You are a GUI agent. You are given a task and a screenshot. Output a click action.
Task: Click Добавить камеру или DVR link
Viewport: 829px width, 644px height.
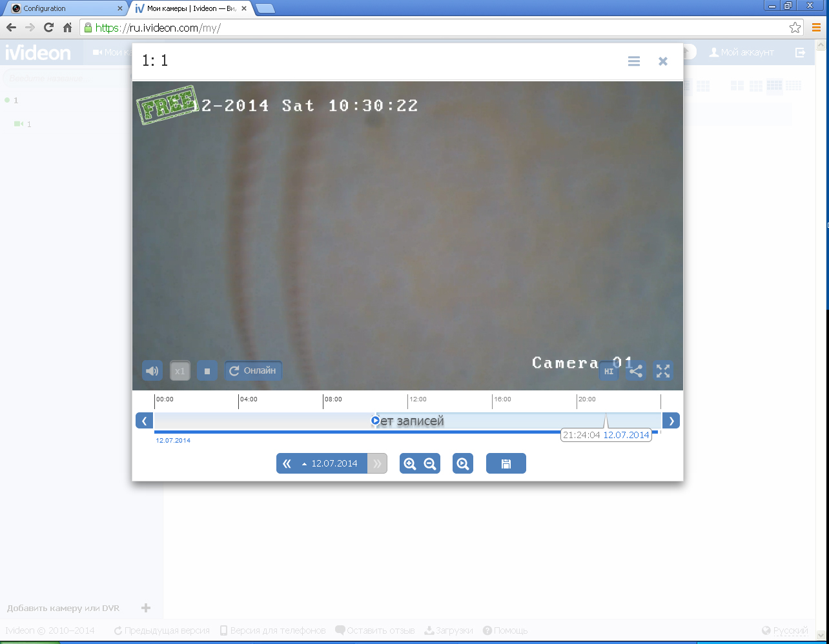63,608
